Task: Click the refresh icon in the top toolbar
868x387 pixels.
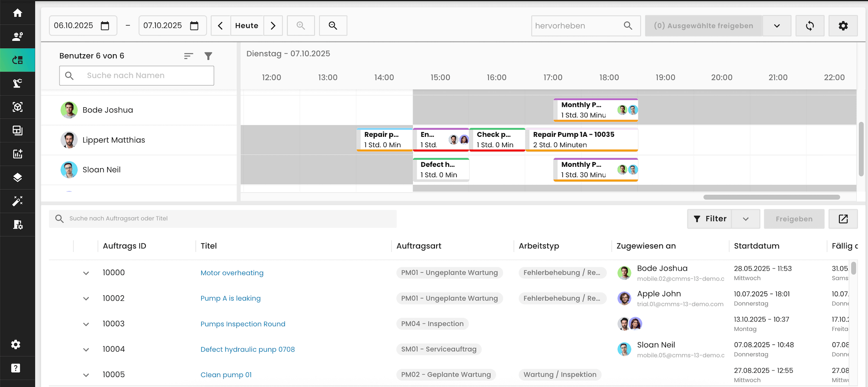Action: point(809,26)
